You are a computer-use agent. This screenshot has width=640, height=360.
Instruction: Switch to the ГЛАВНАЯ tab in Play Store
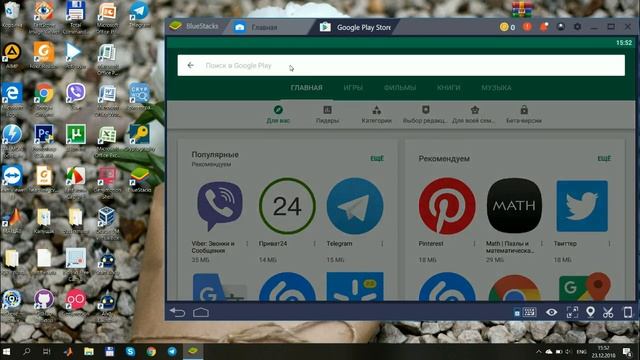pyautogui.click(x=307, y=88)
